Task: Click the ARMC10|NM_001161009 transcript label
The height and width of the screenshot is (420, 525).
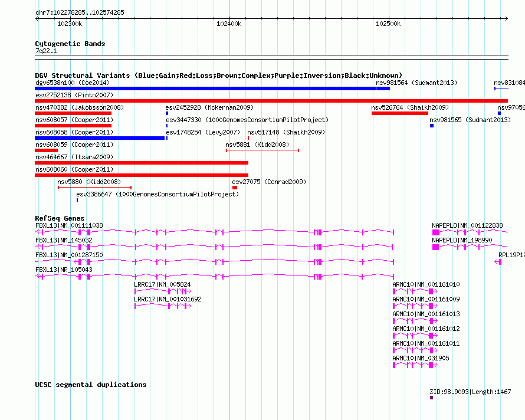Action: pyautogui.click(x=426, y=300)
